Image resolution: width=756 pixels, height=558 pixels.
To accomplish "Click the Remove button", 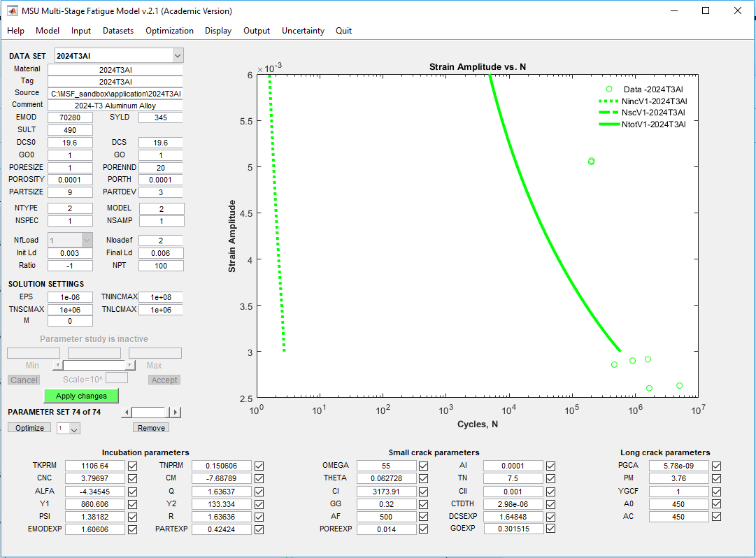I will coord(151,428).
